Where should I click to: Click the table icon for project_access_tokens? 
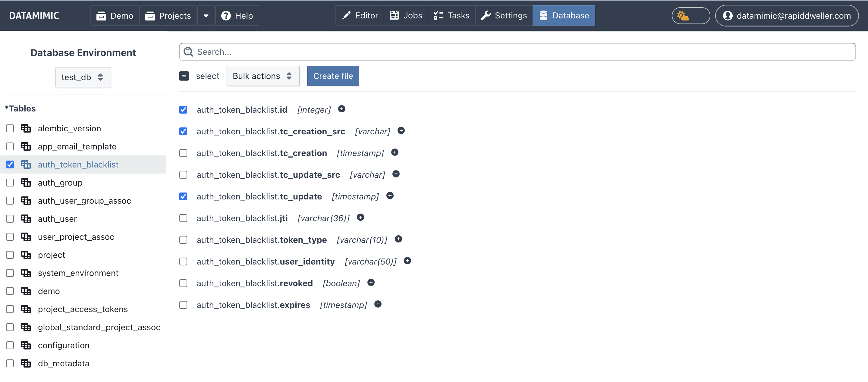tap(26, 309)
